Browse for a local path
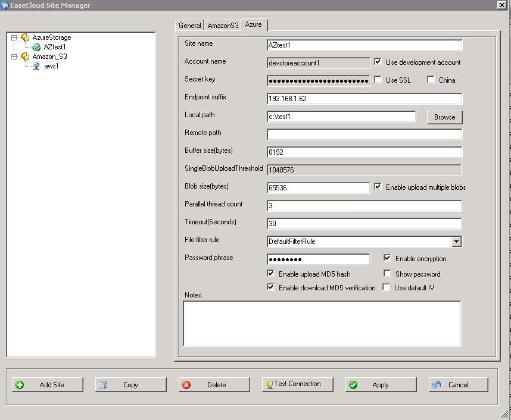Screen dimensions: 511x420 click(x=444, y=117)
